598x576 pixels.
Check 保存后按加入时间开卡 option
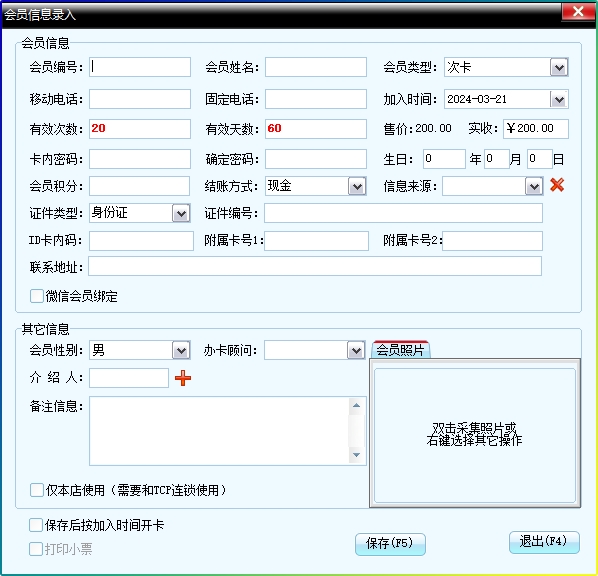tap(36, 525)
